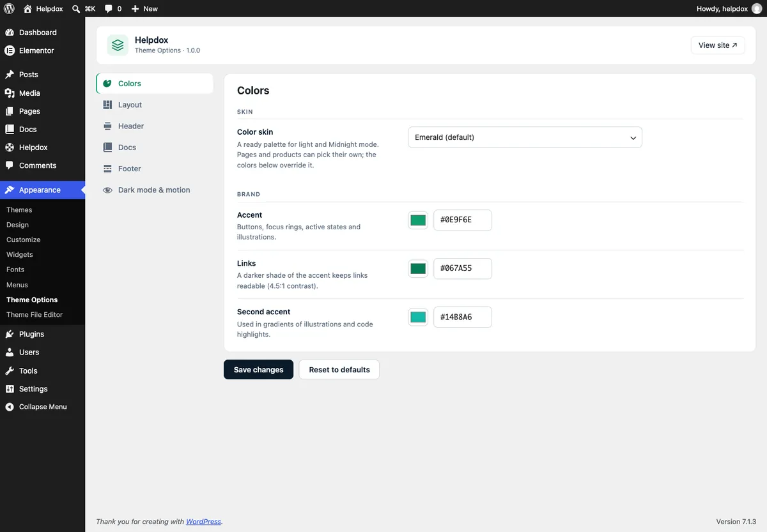Open Theme File Editor submenu link

(35, 315)
